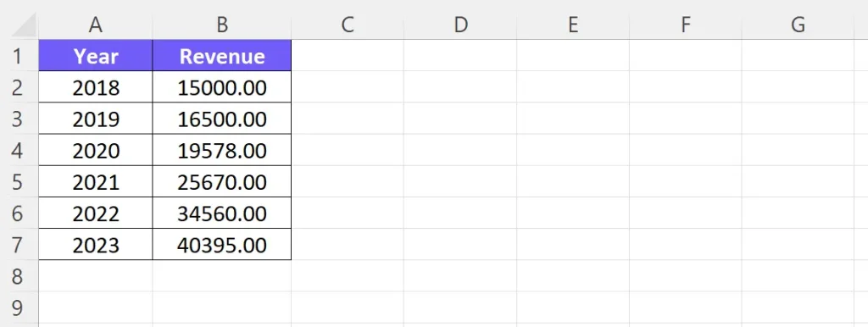Select the cell with 19578.00
Image resolution: width=868 pixels, height=327 pixels.
222,150
